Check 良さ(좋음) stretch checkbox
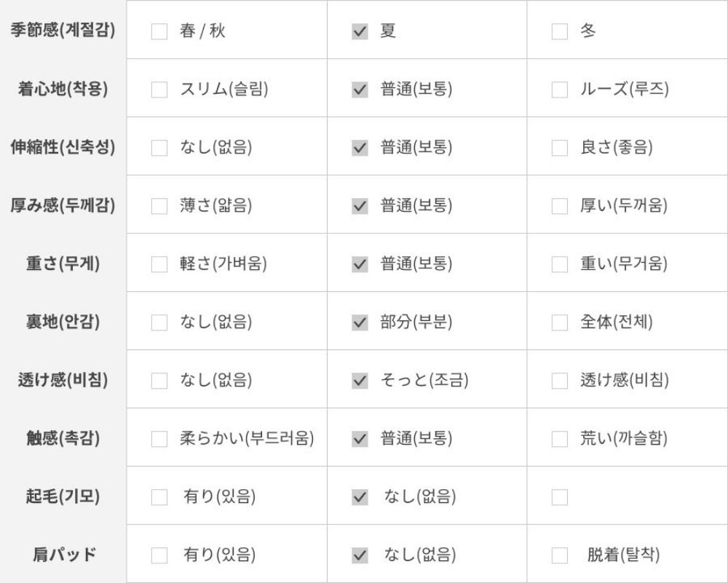728x583 pixels. [560, 148]
